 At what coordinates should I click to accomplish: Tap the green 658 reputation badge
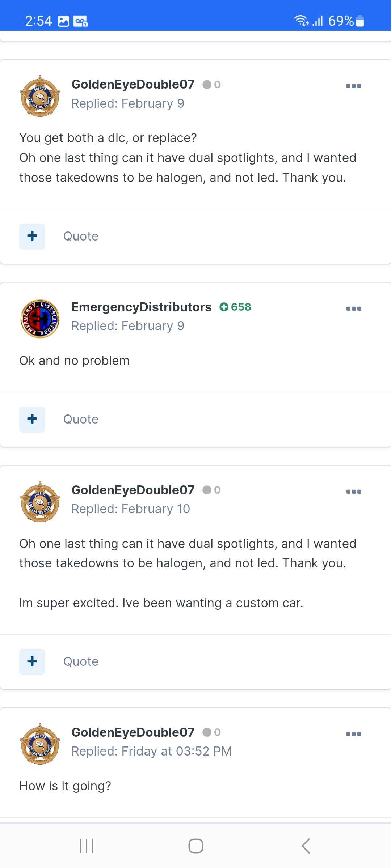(x=235, y=307)
